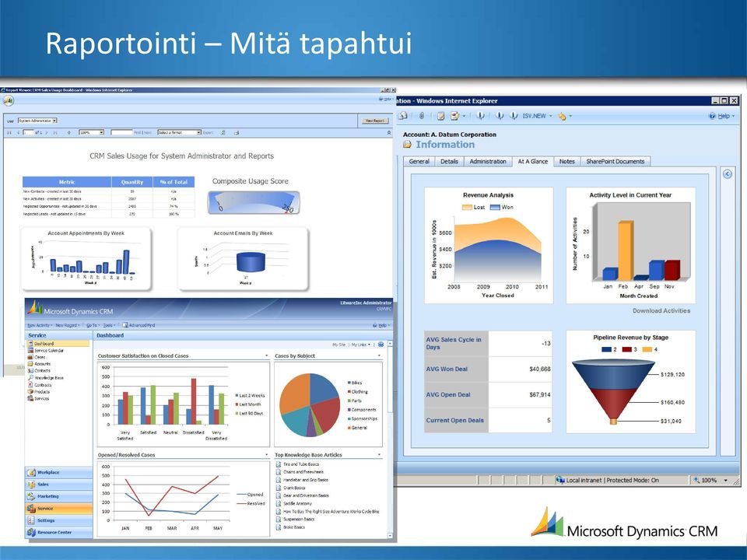Image resolution: width=747 pixels, height=560 pixels.
Task: Switch to the Details tab
Action: tap(449, 162)
